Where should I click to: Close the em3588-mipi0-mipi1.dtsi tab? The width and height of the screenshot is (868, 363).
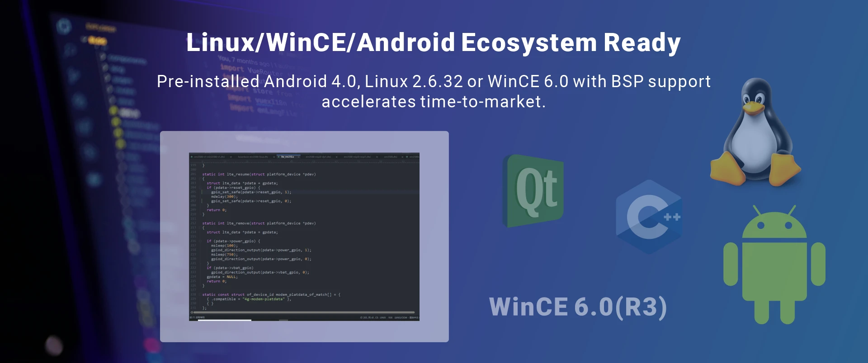point(377,157)
